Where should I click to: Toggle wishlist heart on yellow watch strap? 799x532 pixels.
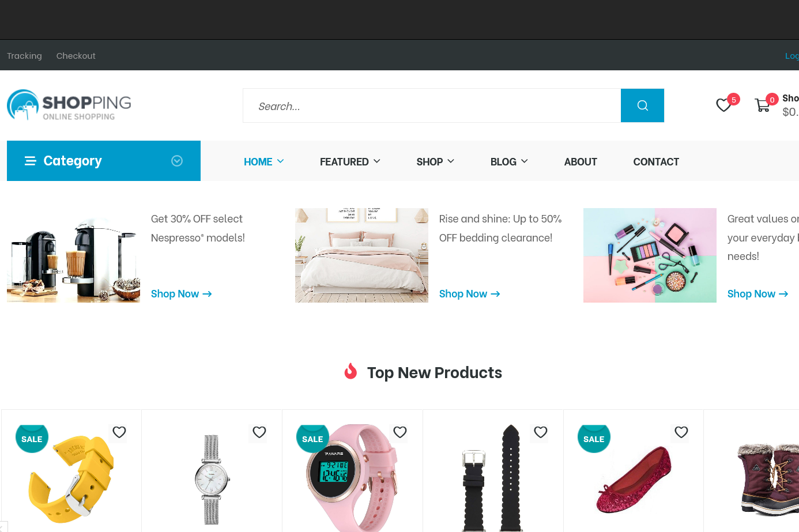pyautogui.click(x=119, y=432)
